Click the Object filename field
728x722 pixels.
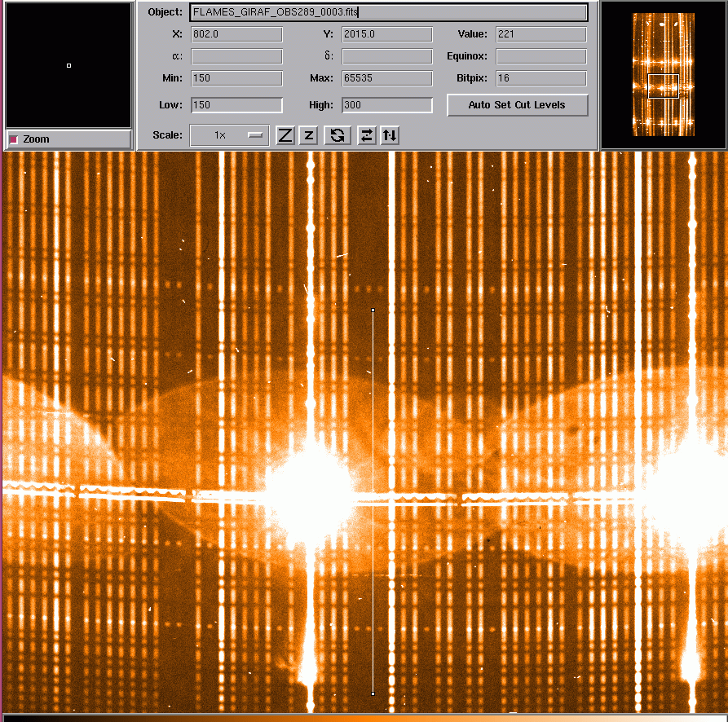tap(388, 12)
